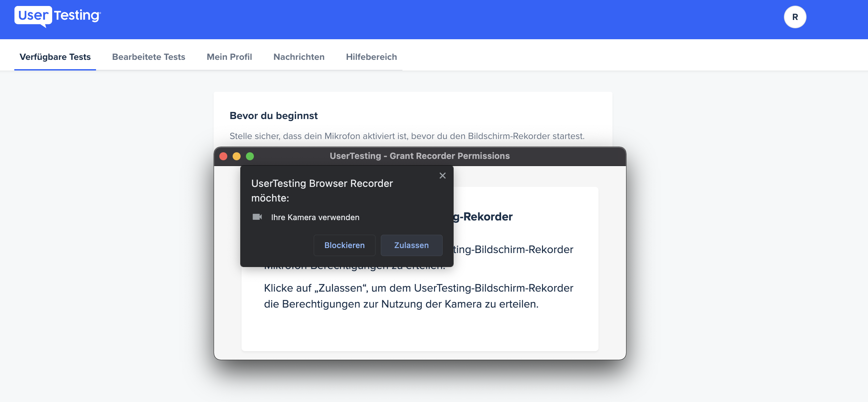868x402 pixels.
Task: Block camera access with Blockieren
Action: [x=344, y=245]
